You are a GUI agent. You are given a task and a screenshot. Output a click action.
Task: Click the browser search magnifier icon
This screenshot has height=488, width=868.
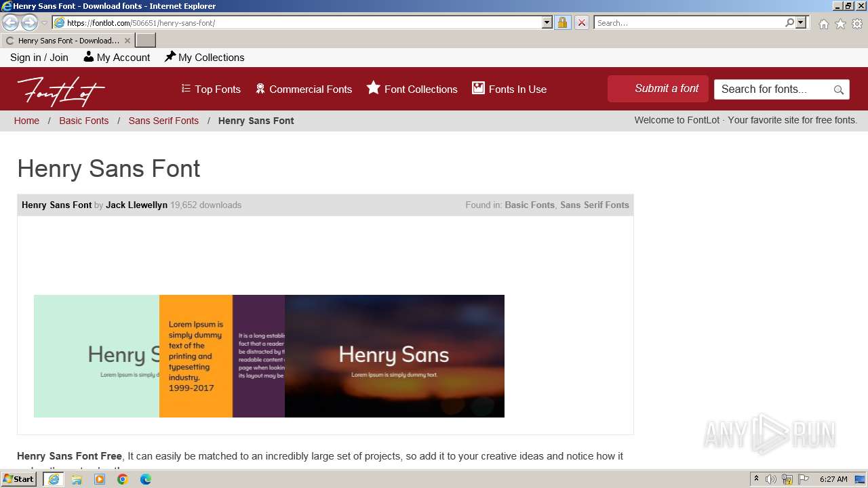click(789, 22)
